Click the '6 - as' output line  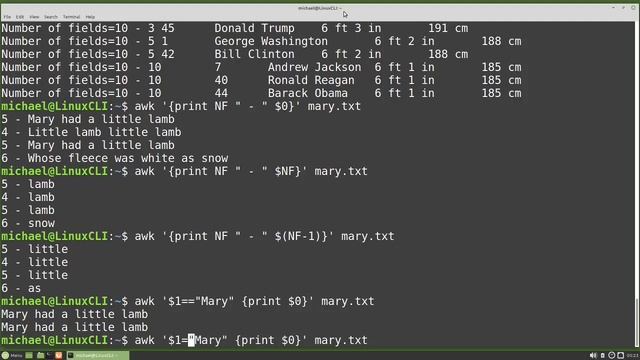[x=21, y=288]
